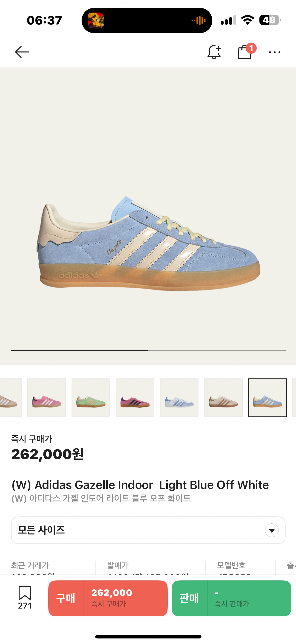Tap the image carousel progress bar
The image size is (296, 644).
click(148, 350)
